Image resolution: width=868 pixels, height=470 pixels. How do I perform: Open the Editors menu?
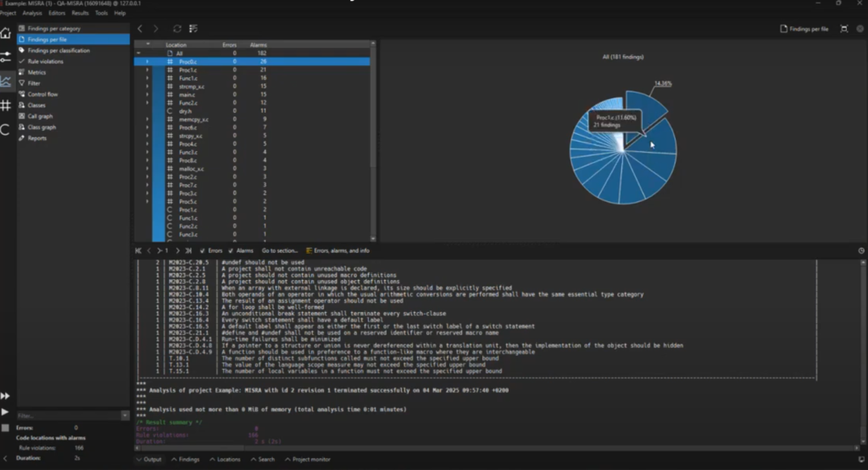57,13
